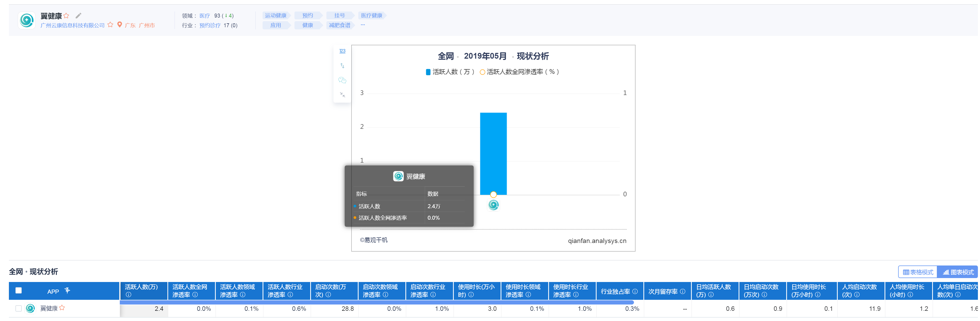The width and height of the screenshot is (980, 321).
Task: Open company link 广州云康信息科技有限公司
Action: pos(73,25)
